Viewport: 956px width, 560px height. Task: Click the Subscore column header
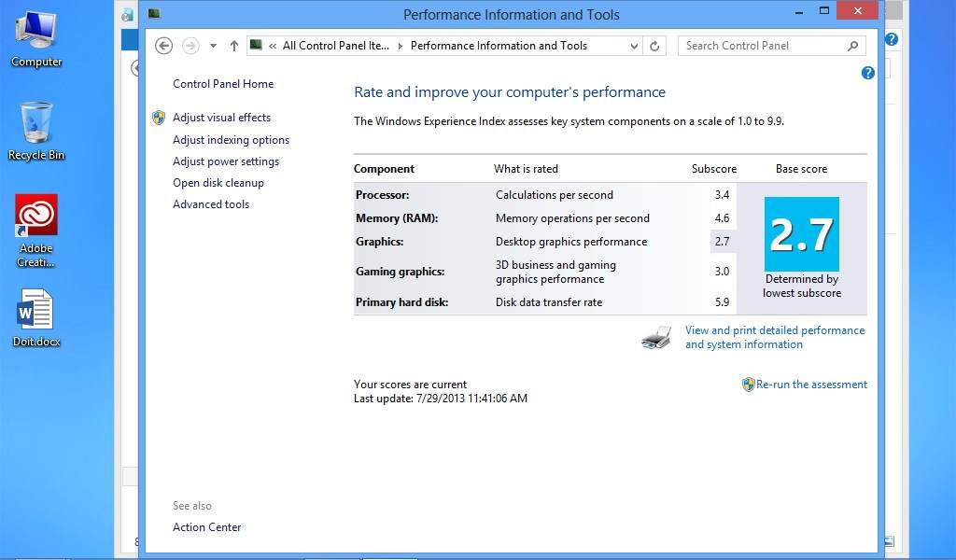714,169
